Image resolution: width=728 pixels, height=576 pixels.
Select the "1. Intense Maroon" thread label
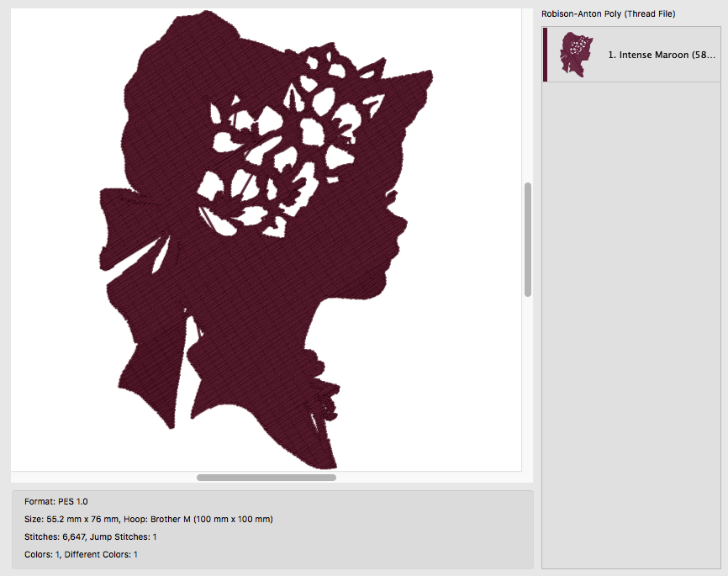662,55
